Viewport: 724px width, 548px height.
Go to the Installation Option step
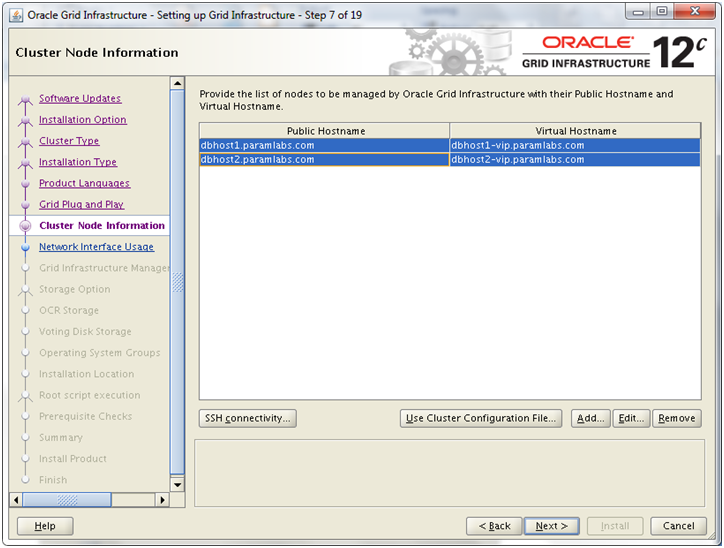pos(83,120)
